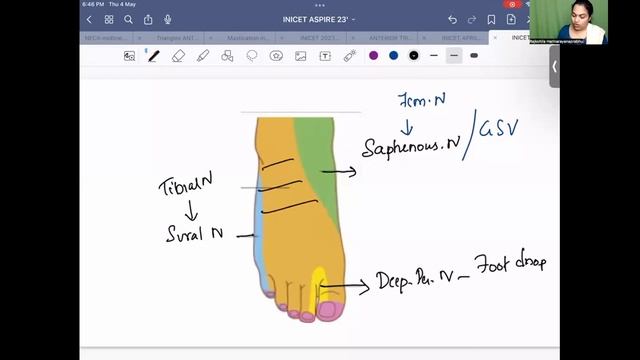Undo the last stroke
Viewport: 640px width, 360px height.
[x=452, y=20]
